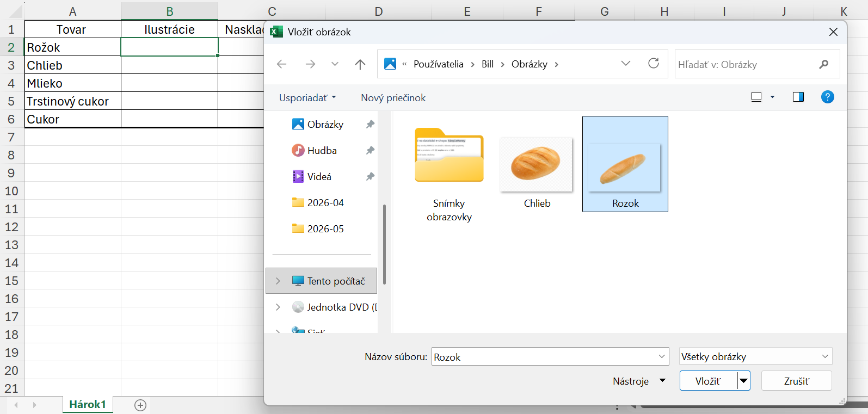
Task: Click the search magnifier icon
Action: point(824,64)
